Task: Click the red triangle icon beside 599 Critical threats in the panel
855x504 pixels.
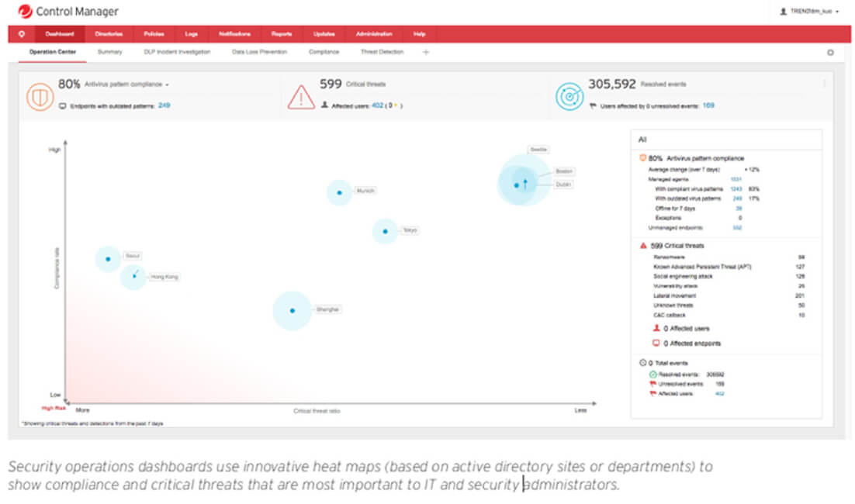Action: pyautogui.click(x=643, y=246)
